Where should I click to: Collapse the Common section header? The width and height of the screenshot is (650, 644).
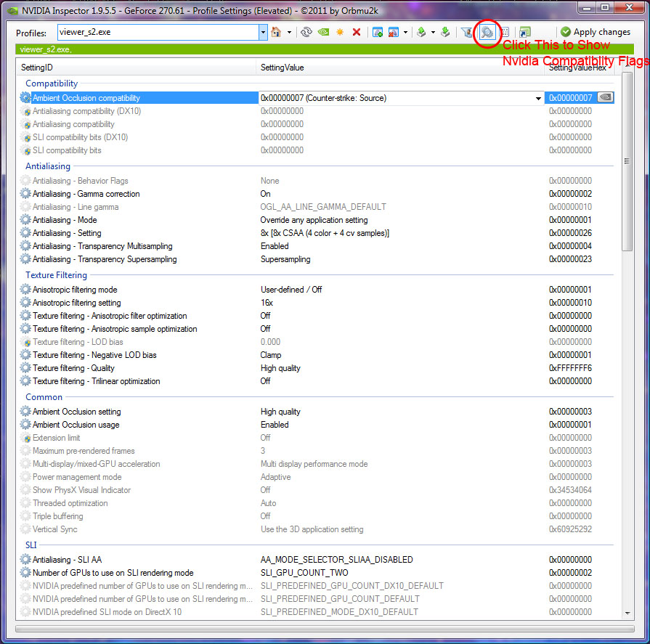(x=44, y=397)
